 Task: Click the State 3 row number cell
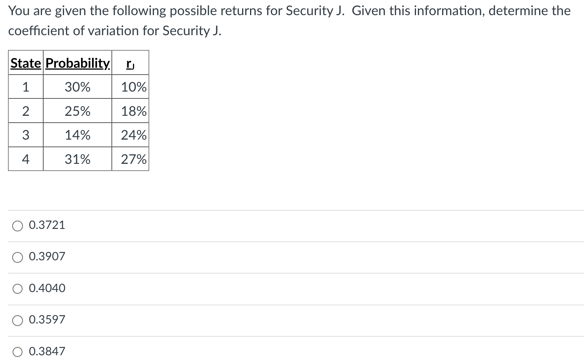25,135
